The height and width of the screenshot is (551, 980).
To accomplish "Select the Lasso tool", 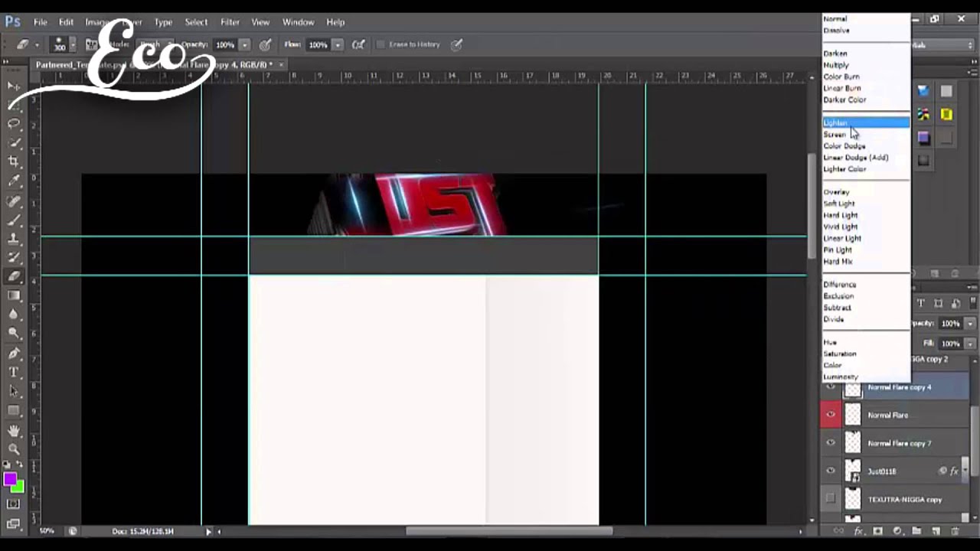I will 14,123.
